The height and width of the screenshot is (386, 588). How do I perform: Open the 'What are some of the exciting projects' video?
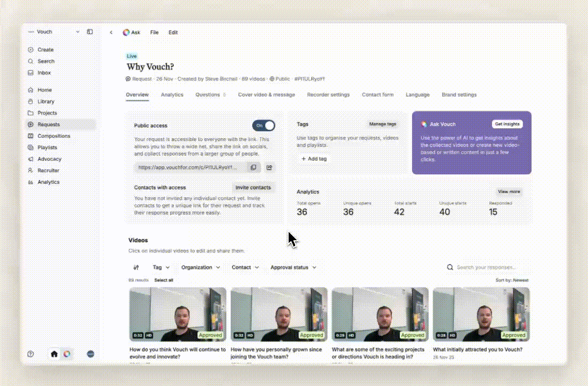(x=380, y=314)
